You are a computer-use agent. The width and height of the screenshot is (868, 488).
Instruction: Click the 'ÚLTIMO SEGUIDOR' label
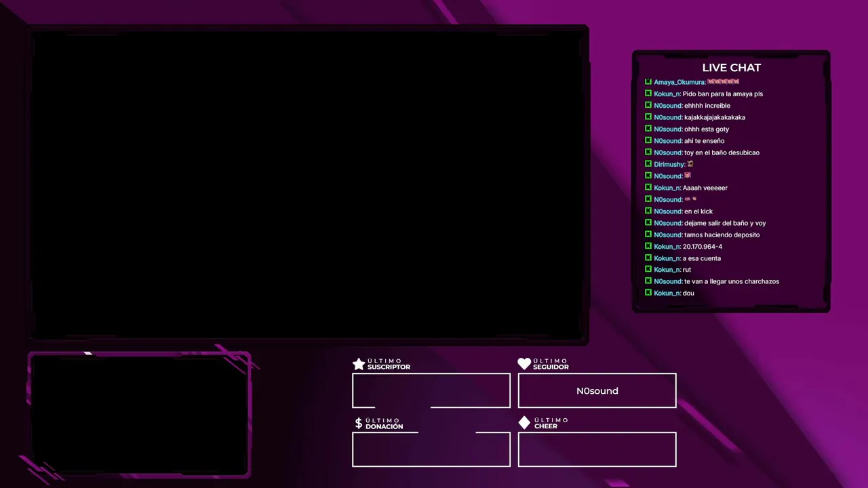(551, 364)
